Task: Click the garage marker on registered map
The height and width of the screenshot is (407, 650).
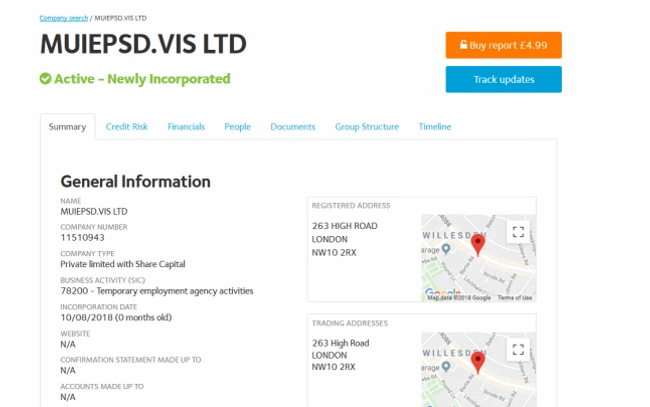Action: (446, 249)
